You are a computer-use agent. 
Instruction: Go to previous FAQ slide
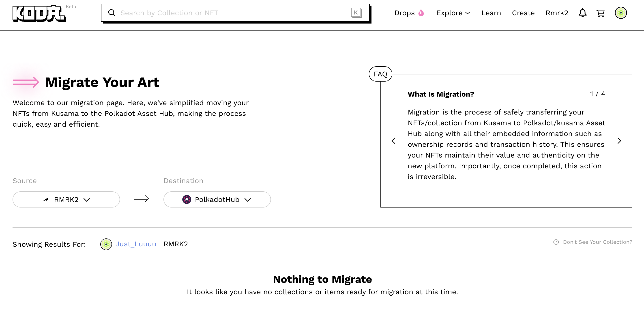[x=393, y=141]
